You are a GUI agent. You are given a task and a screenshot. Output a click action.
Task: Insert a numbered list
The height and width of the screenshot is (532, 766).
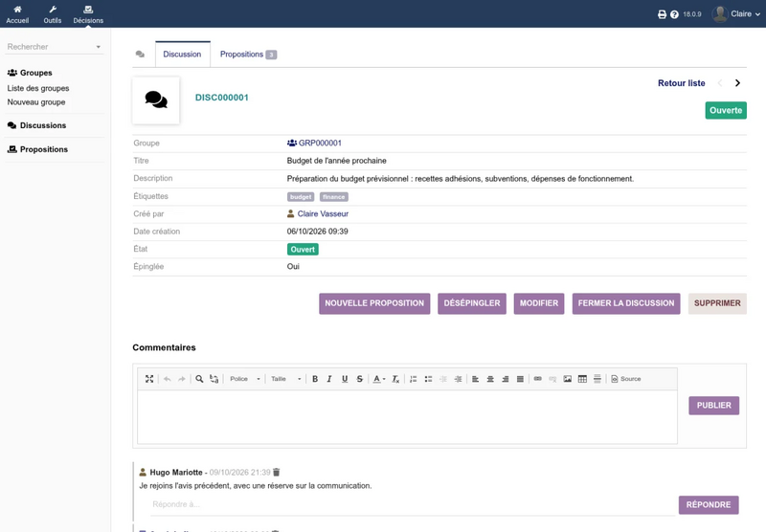click(414, 379)
